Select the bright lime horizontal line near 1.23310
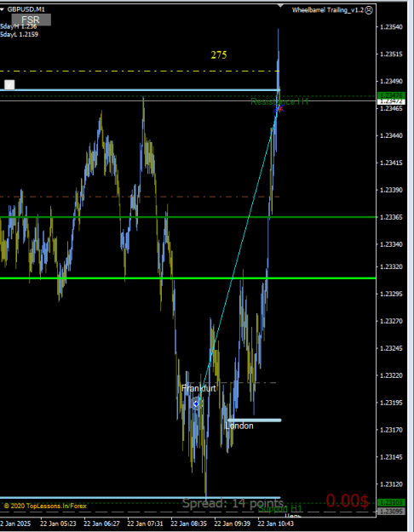 click(x=187, y=278)
